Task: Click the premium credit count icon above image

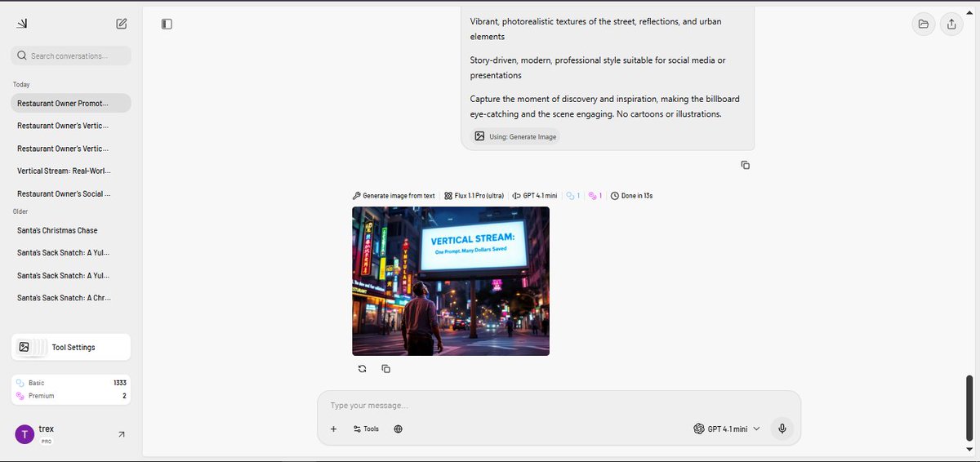Action: coord(595,196)
